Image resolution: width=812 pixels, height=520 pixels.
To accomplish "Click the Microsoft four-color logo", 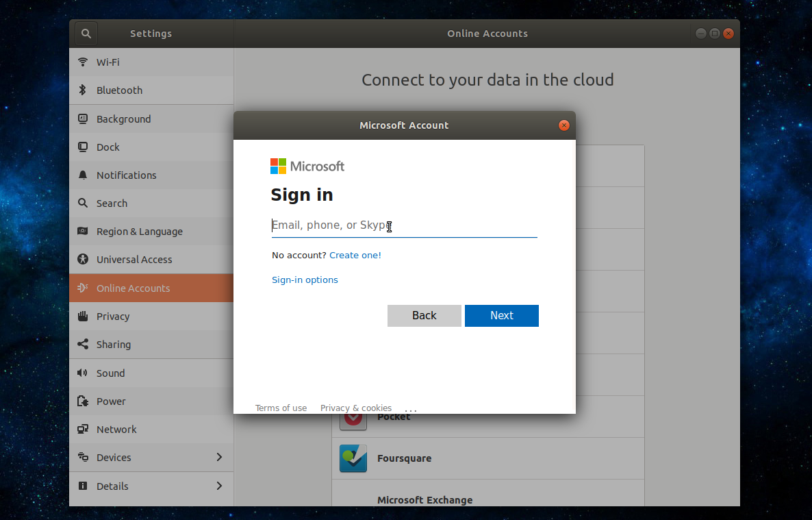I will pyautogui.click(x=278, y=166).
